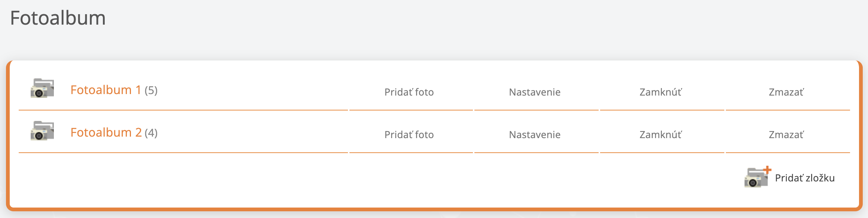Open Nastavenie for Fotoalbum 1

coord(535,92)
